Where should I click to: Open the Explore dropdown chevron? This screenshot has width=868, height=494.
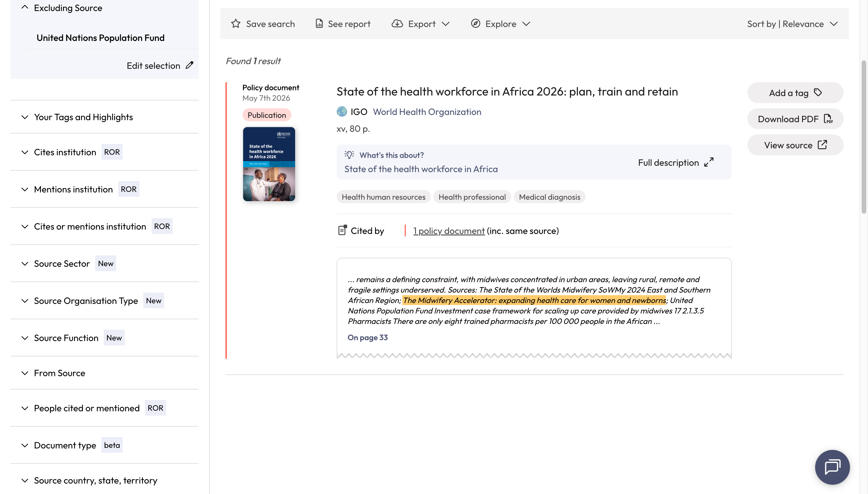[526, 24]
